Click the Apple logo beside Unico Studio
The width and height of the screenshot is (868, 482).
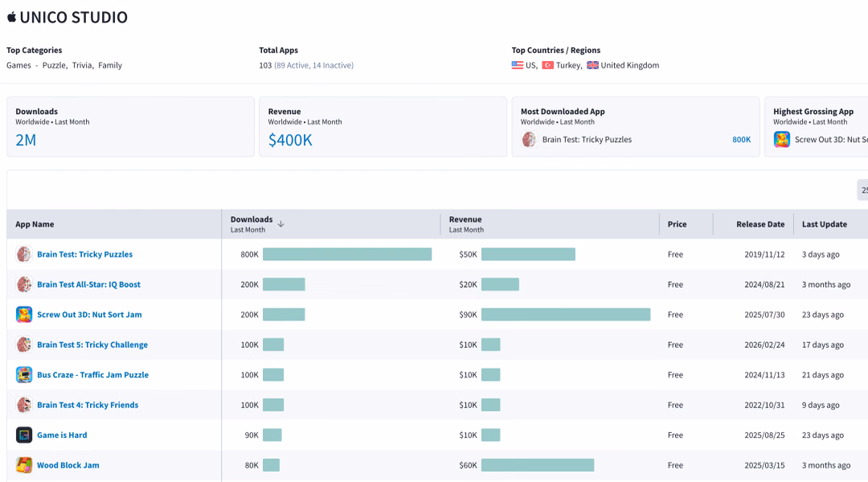(x=11, y=17)
